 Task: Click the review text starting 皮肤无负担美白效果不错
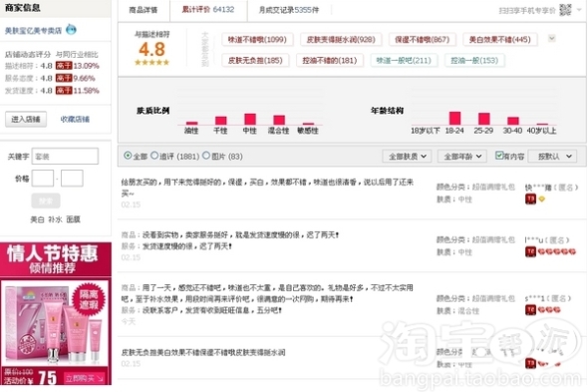(203, 352)
